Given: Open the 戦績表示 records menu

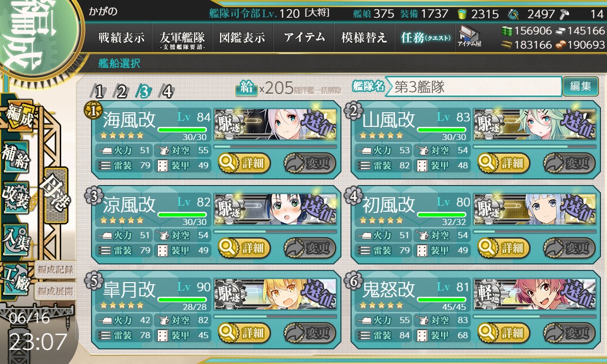Looking at the screenshot, I should [121, 37].
